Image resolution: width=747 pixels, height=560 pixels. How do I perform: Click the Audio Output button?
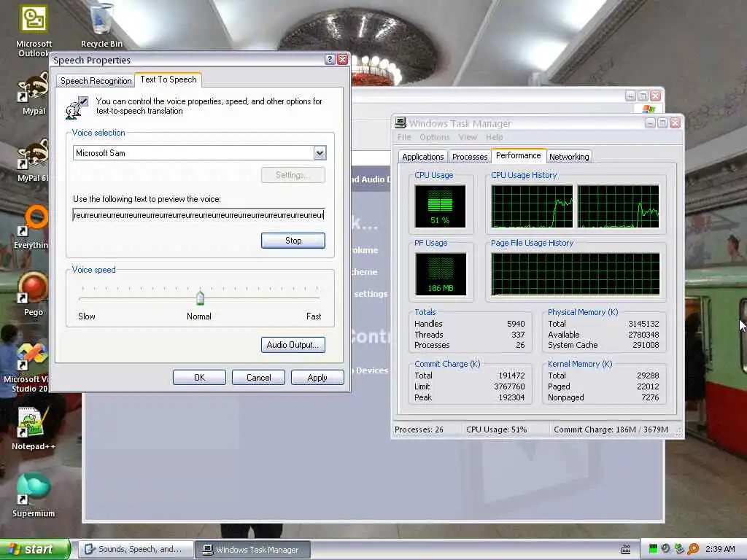click(x=293, y=345)
